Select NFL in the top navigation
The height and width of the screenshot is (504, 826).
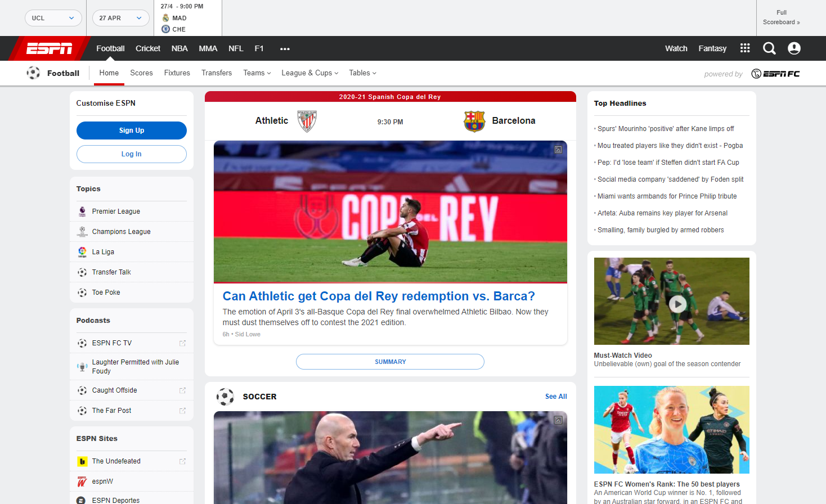click(236, 48)
